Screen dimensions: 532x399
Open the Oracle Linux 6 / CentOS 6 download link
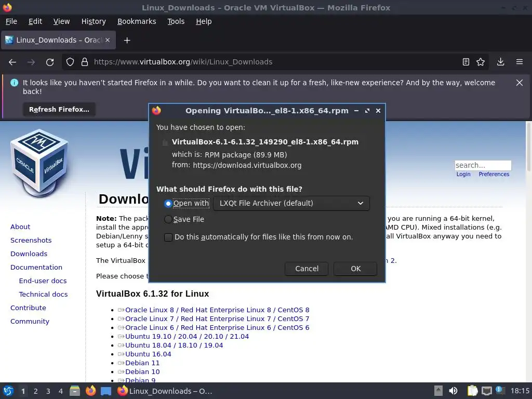coord(217,327)
